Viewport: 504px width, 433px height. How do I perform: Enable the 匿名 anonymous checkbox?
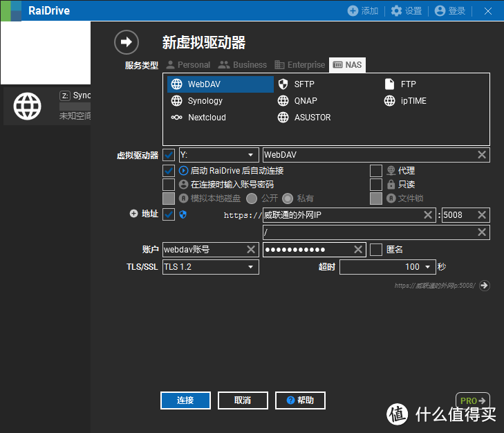(x=376, y=249)
